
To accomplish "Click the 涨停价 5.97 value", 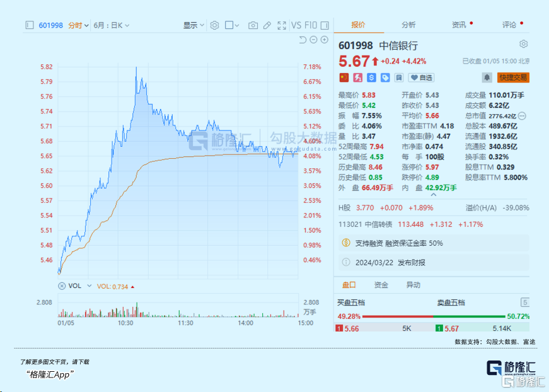I will tap(432, 167).
